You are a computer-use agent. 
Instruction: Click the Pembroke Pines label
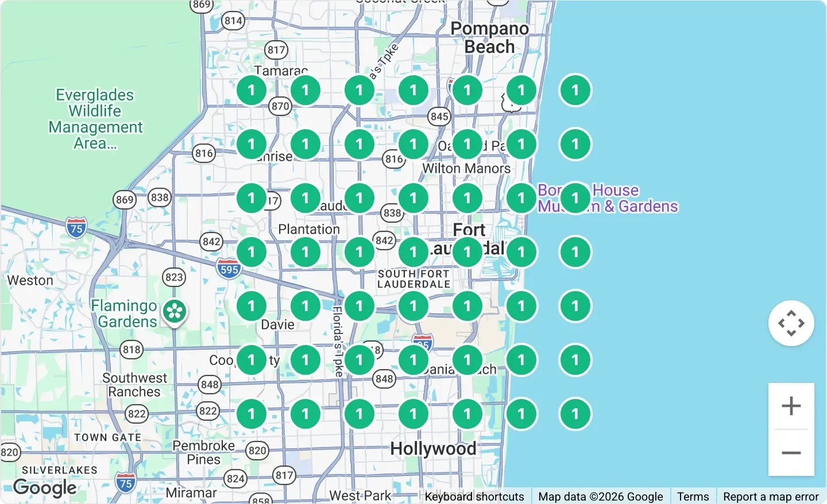click(203, 452)
